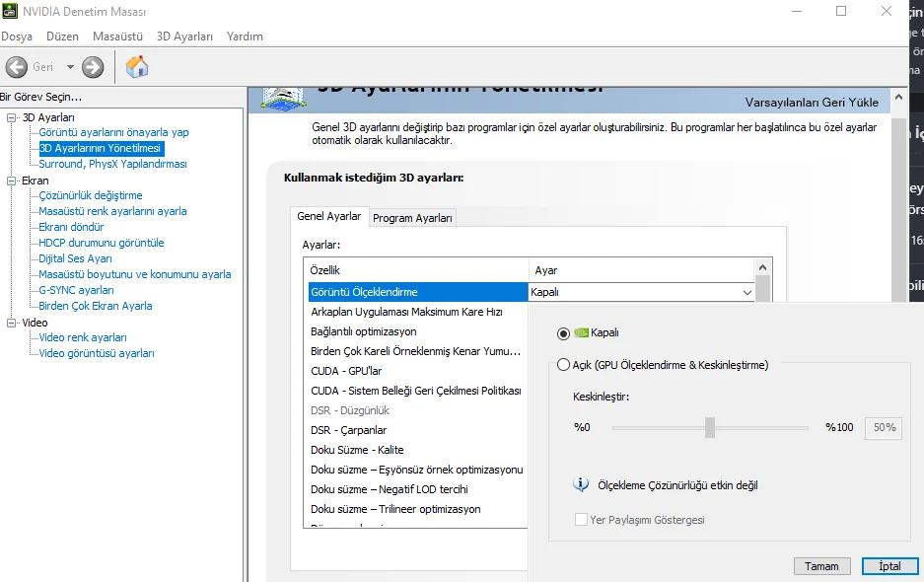Click the Back arrow icon
The width and height of the screenshot is (924, 582).
[x=17, y=67]
